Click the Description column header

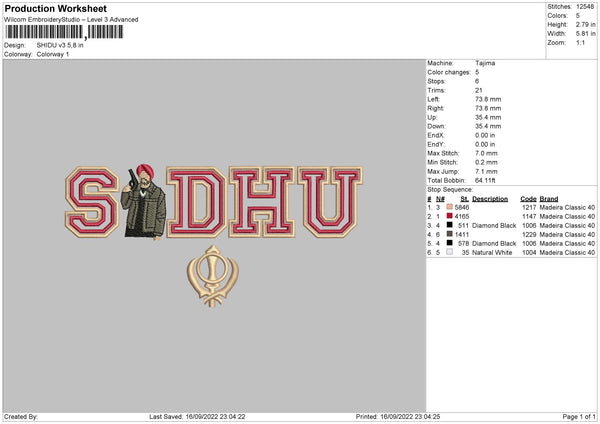point(490,199)
